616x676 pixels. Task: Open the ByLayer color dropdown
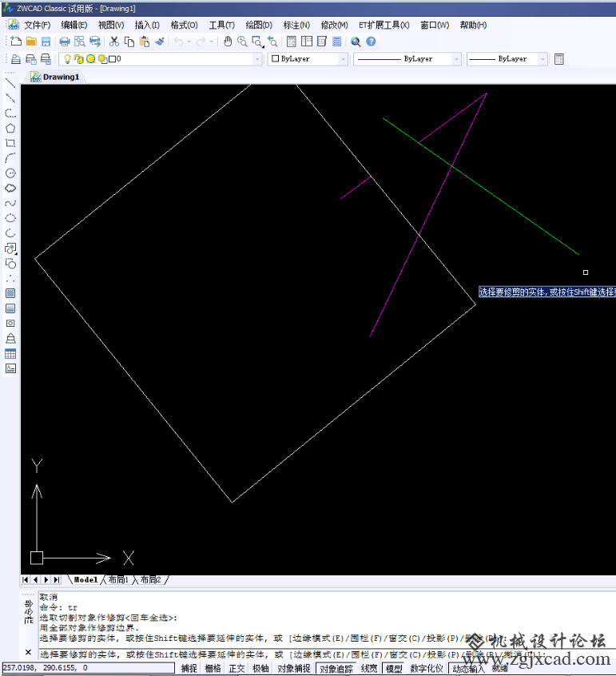343,59
